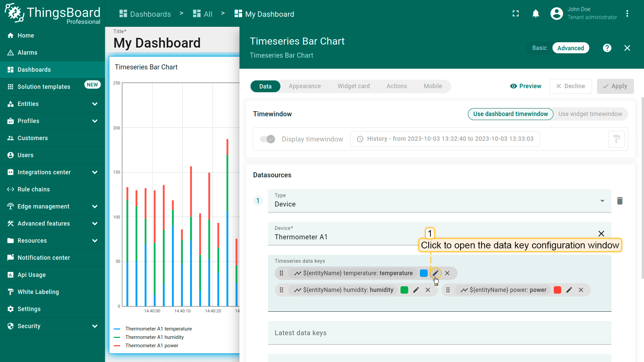644x362 pixels.
Task: Click the Decline button
Action: pos(571,86)
